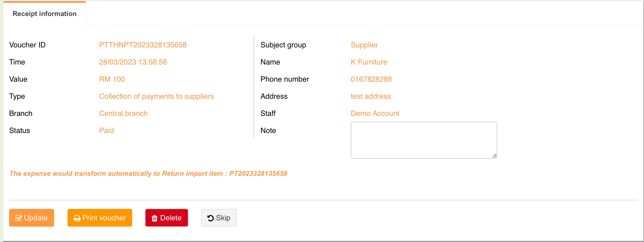Screen dimensions: 644x242
Task: Open the Receipt information tab
Action: point(44,14)
